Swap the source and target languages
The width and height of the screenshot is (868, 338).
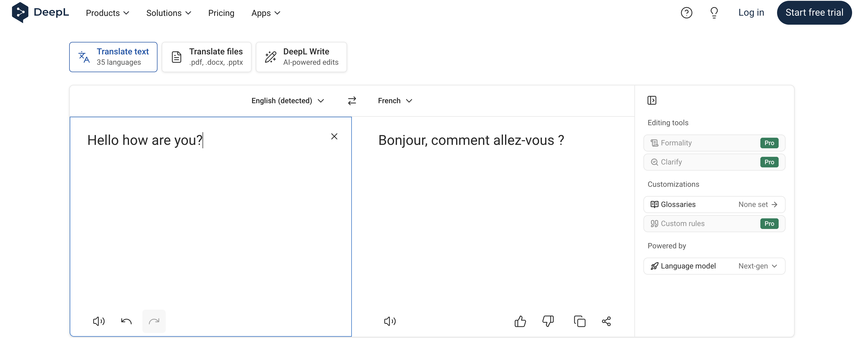click(352, 101)
